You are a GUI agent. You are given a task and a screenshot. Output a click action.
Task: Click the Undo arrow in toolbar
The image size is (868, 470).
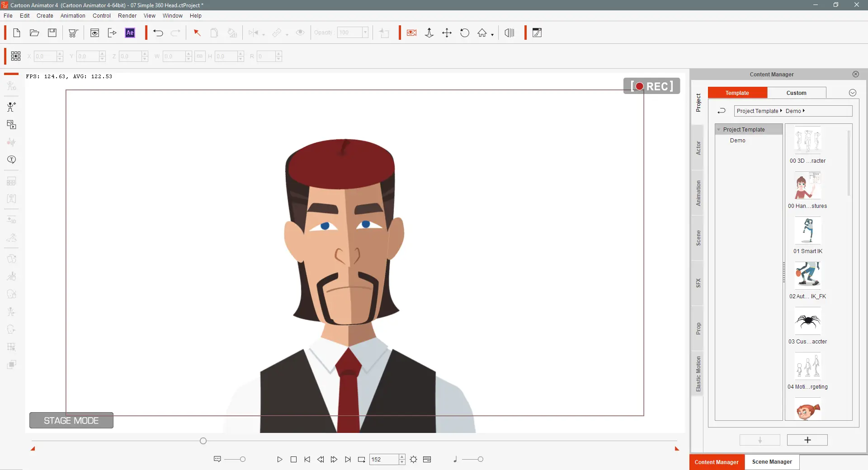tap(158, 33)
